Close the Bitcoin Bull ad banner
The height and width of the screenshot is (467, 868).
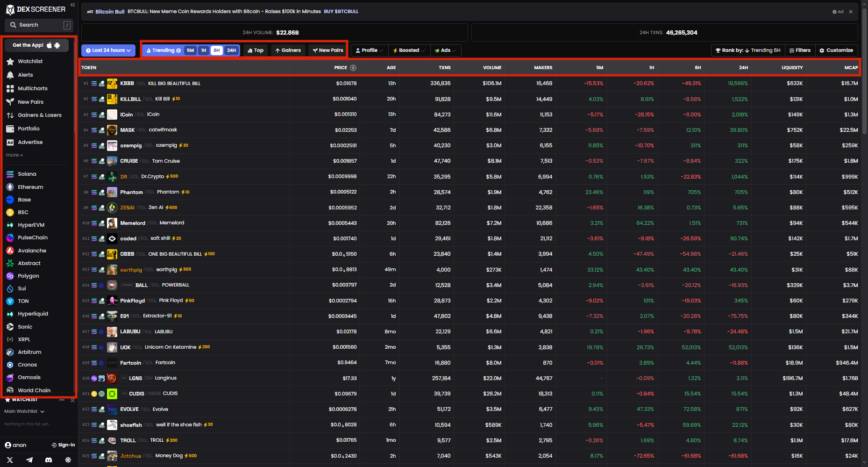[x=851, y=12]
